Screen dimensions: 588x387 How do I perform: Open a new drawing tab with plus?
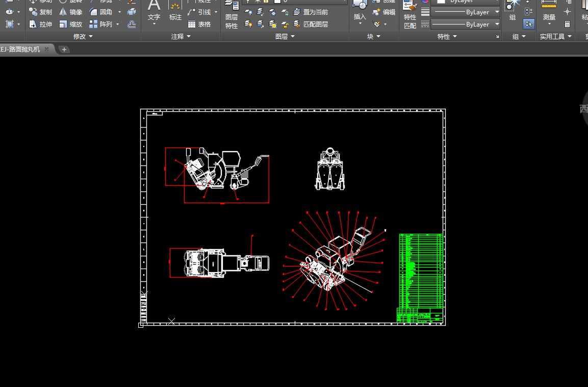64,49
